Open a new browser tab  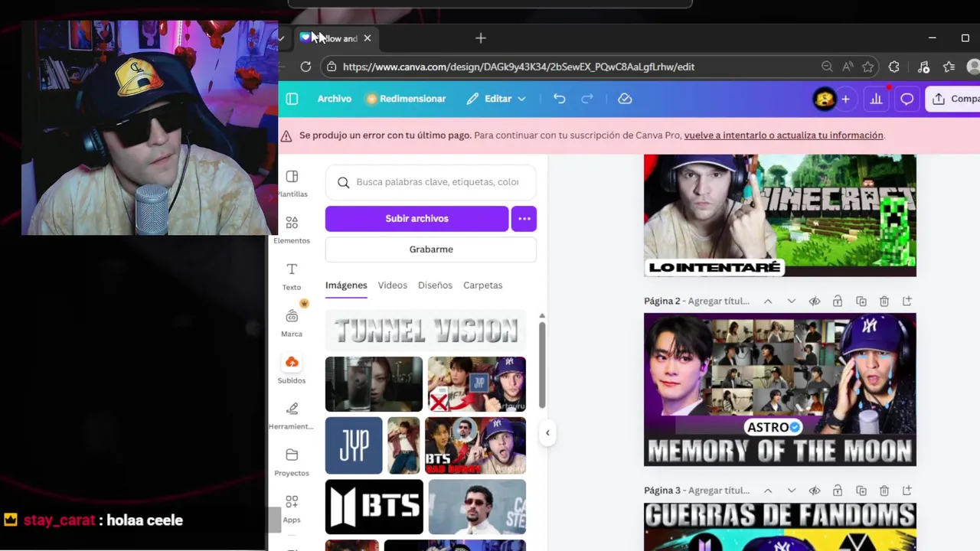click(x=481, y=38)
